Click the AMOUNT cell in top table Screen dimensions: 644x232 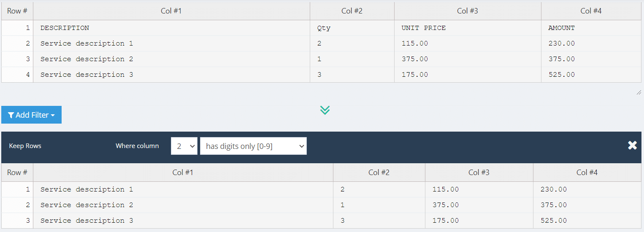(561, 28)
